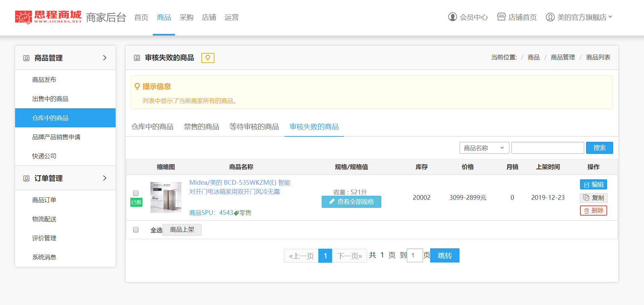Click the 商品 breadcrumb link

coord(533,57)
